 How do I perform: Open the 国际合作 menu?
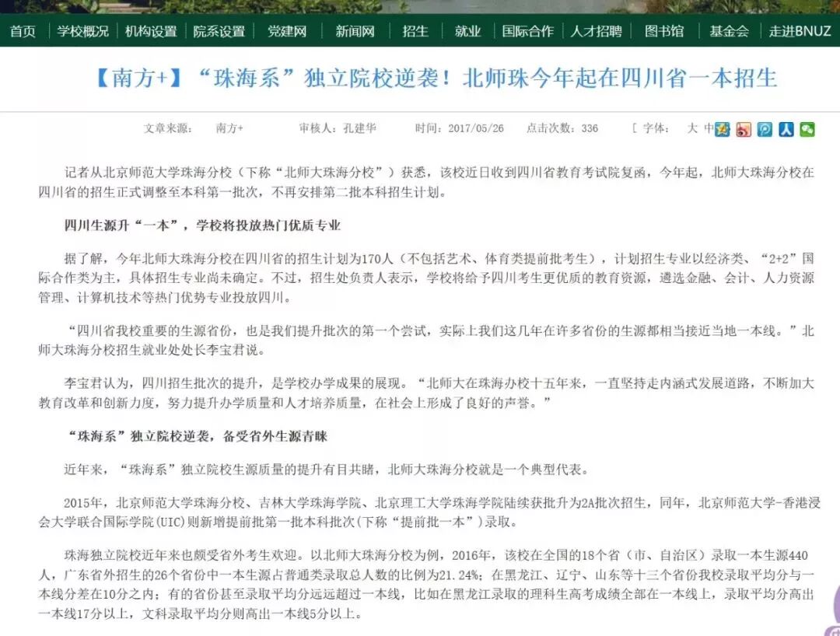(527, 31)
